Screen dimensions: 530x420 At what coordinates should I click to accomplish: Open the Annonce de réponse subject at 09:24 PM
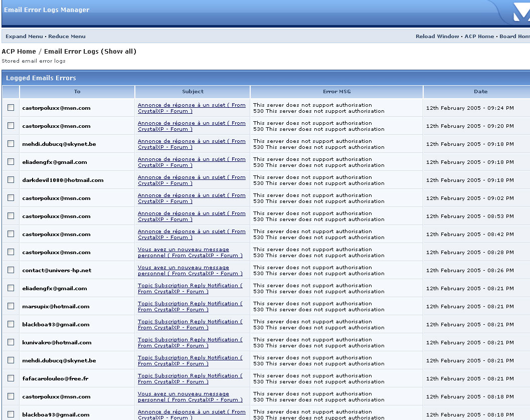click(x=192, y=108)
